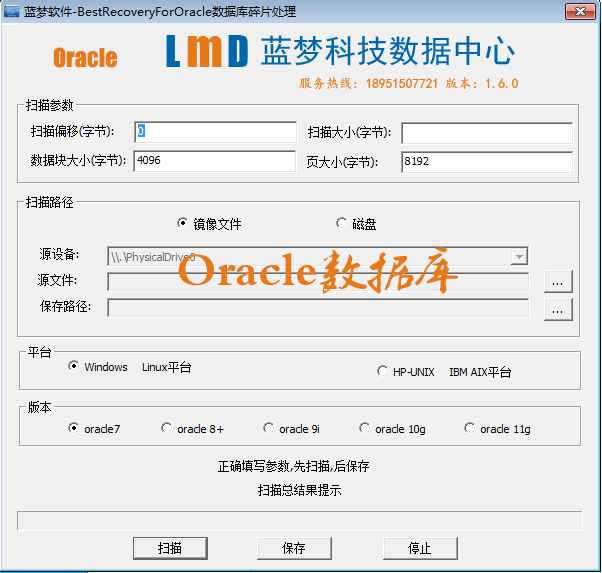This screenshot has height=573, width=602.
Task: Focus the 扫描偏移(字节) input field
Action: pos(214,132)
